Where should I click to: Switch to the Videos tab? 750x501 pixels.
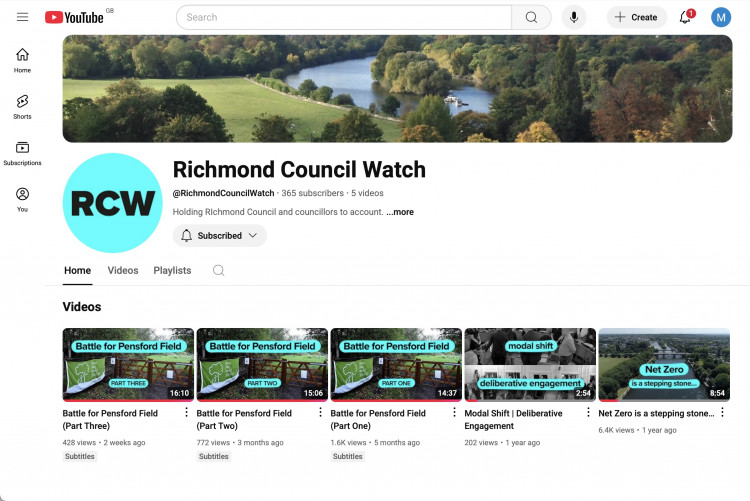(x=123, y=270)
